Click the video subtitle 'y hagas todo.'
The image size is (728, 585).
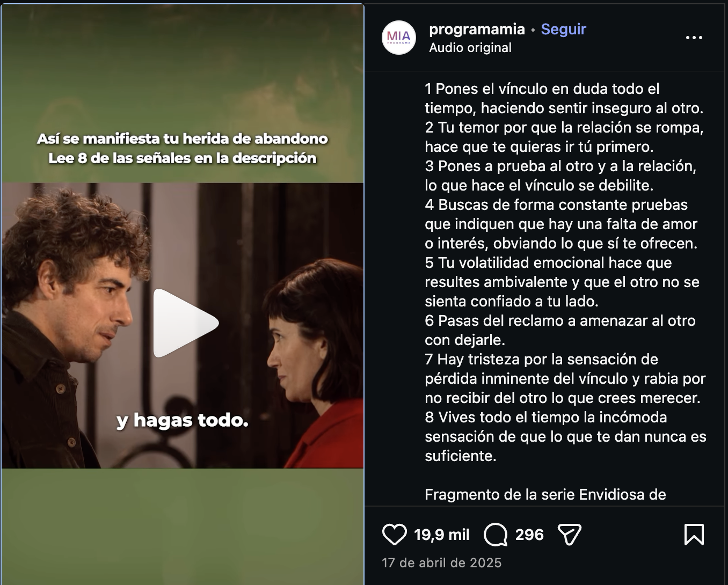[183, 420]
